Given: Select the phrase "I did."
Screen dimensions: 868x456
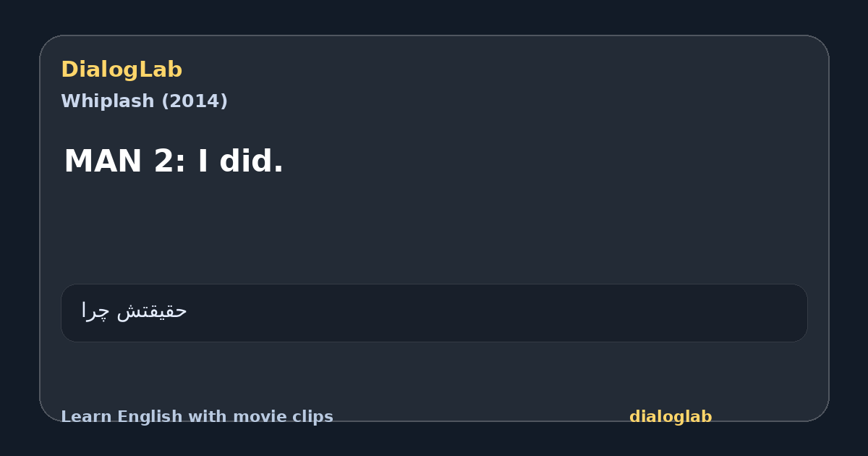Looking at the screenshot, I should pyautogui.click(x=240, y=161).
